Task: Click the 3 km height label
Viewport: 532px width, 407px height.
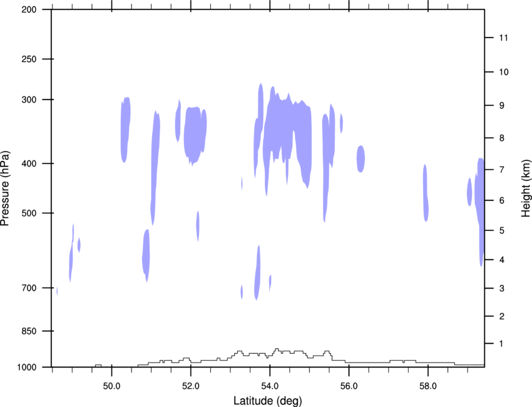Action: point(502,289)
